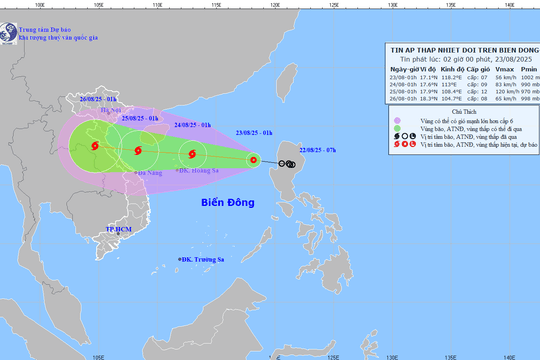Screen dimensions: 540x360
Task: Click the 'Pmin' column header
Action: coord(529,69)
